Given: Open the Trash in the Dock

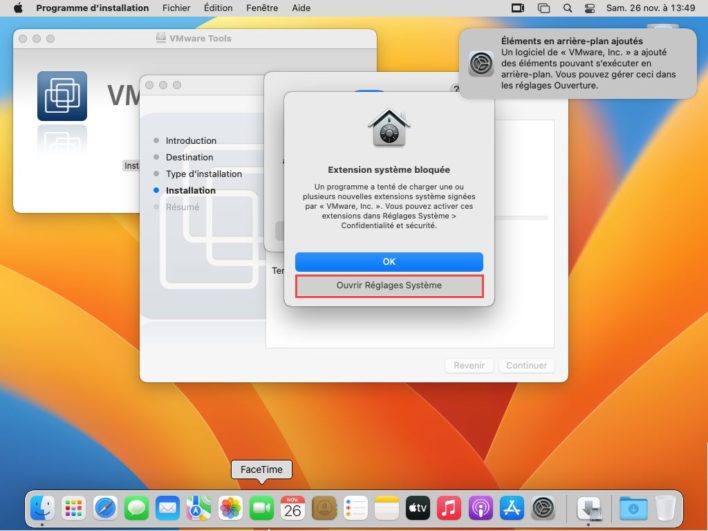Looking at the screenshot, I should pyautogui.click(x=665, y=508).
